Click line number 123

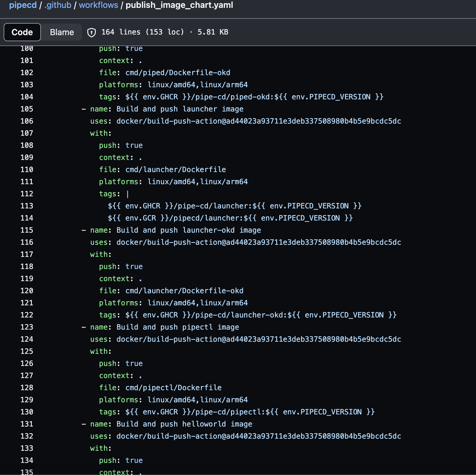click(27, 327)
